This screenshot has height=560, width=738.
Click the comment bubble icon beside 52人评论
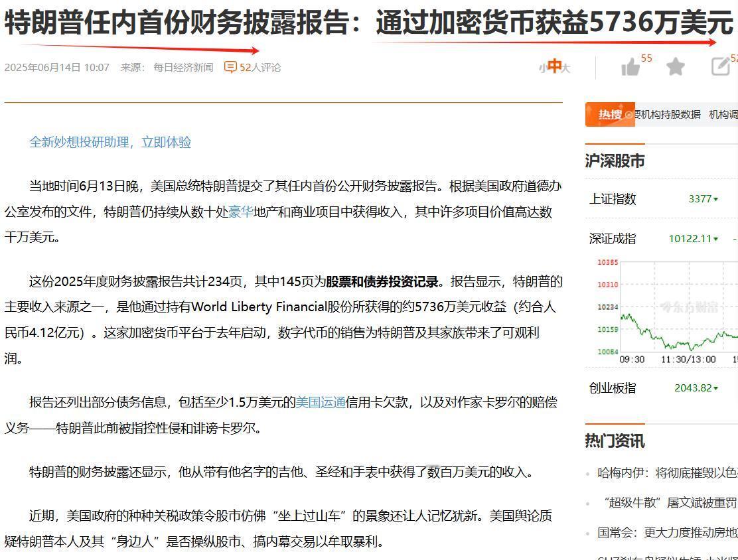click(230, 67)
